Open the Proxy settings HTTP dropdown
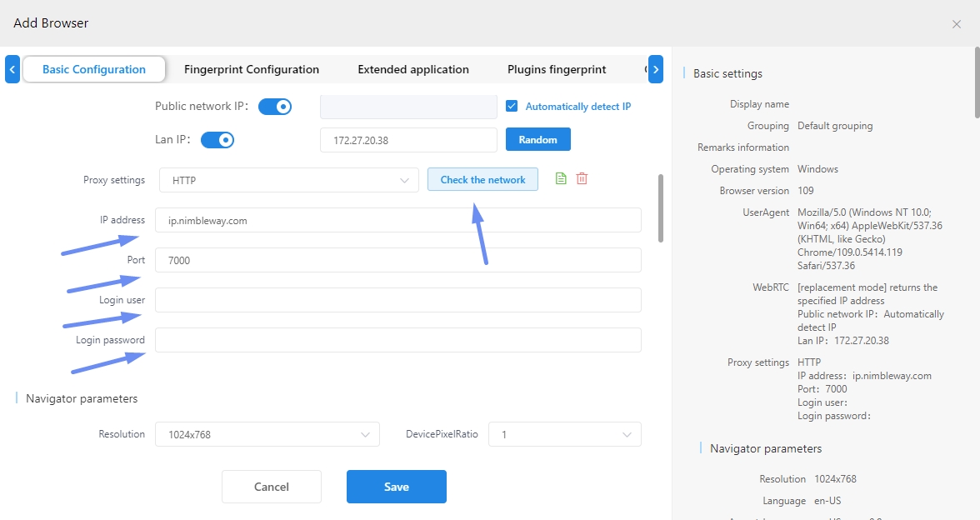Viewport: 980px width, 520px height. pos(287,180)
